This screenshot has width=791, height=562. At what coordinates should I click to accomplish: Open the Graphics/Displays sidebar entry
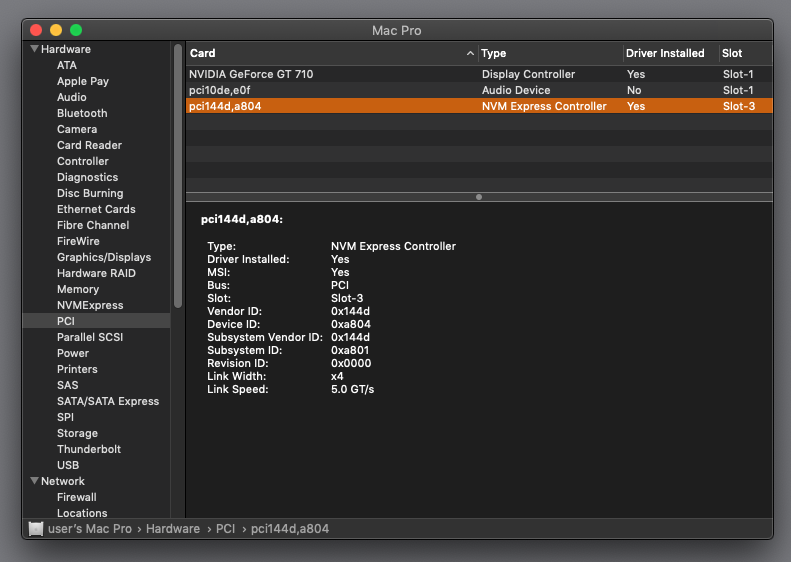pyautogui.click(x=104, y=257)
